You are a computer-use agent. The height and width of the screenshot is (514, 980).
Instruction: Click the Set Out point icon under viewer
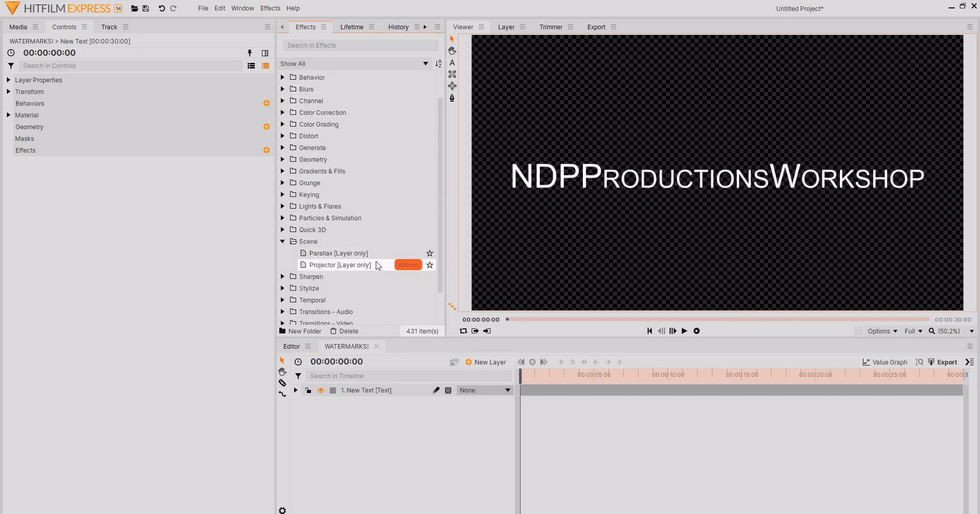[487, 331]
